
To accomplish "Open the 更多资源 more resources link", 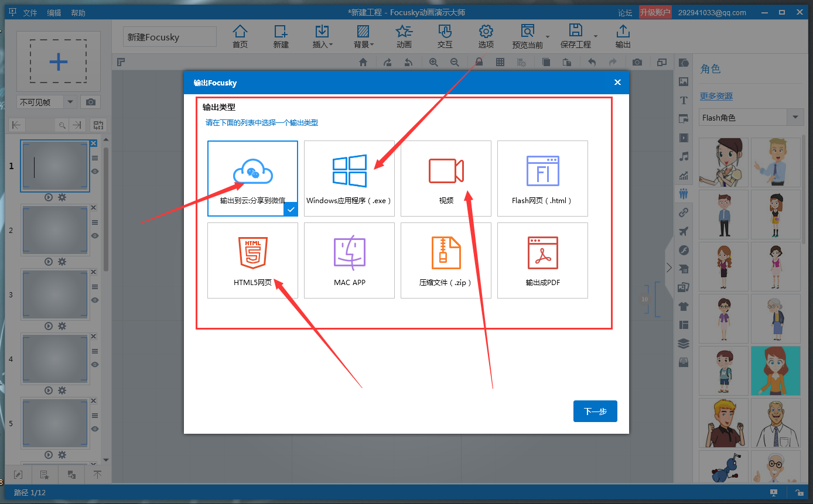I will coord(716,96).
